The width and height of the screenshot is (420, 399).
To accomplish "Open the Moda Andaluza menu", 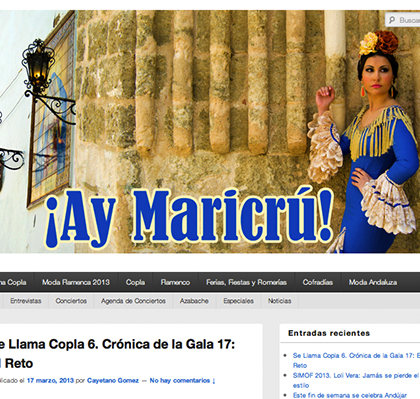I will (x=373, y=282).
